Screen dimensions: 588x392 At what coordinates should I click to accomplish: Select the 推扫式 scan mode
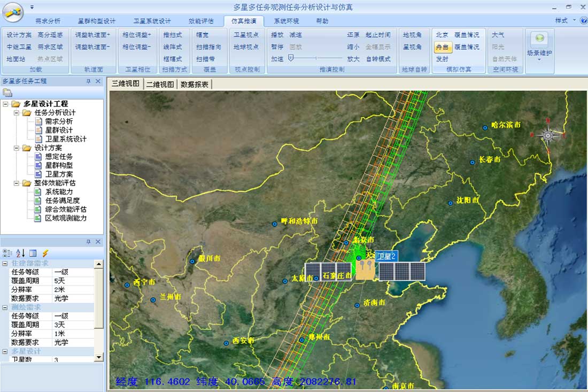173,35
